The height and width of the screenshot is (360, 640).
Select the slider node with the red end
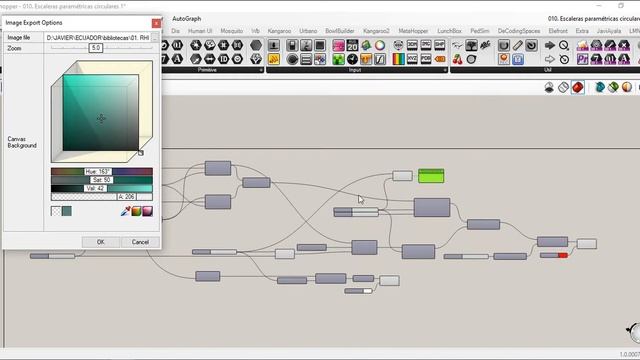tap(554, 255)
